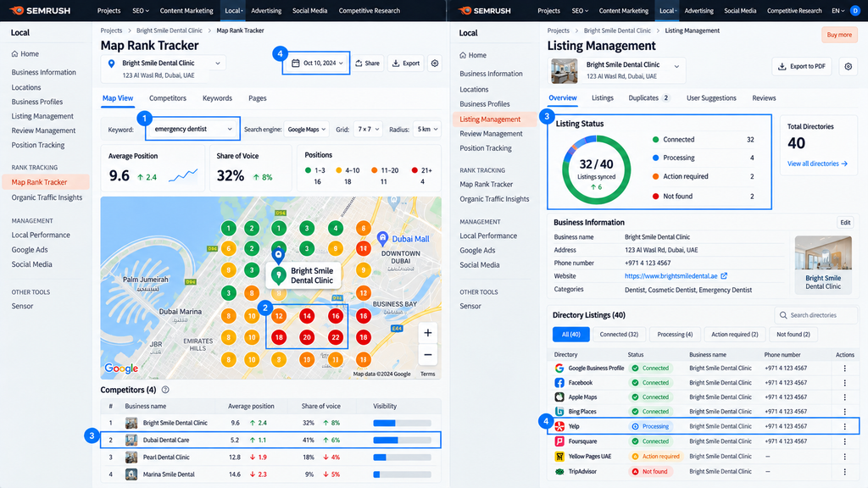Click Google Business Profile directory icon
Viewport: 868px width, 488px height.
(559, 368)
